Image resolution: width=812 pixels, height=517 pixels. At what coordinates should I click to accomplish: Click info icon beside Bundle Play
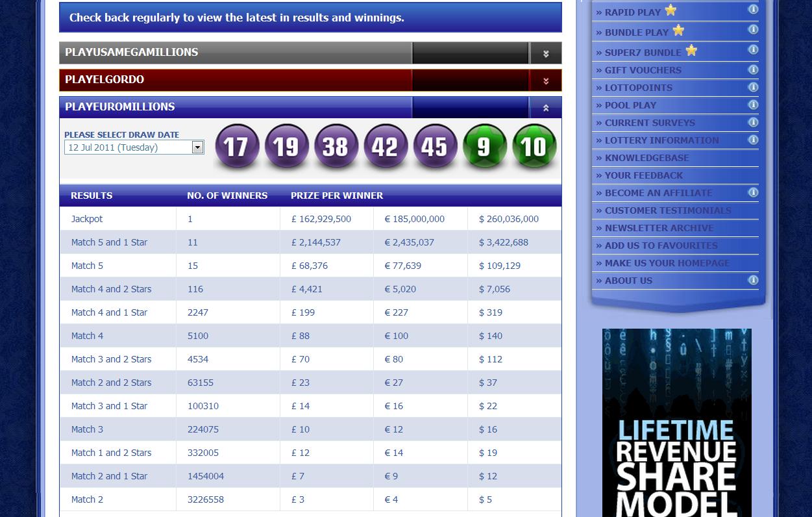coord(753,29)
